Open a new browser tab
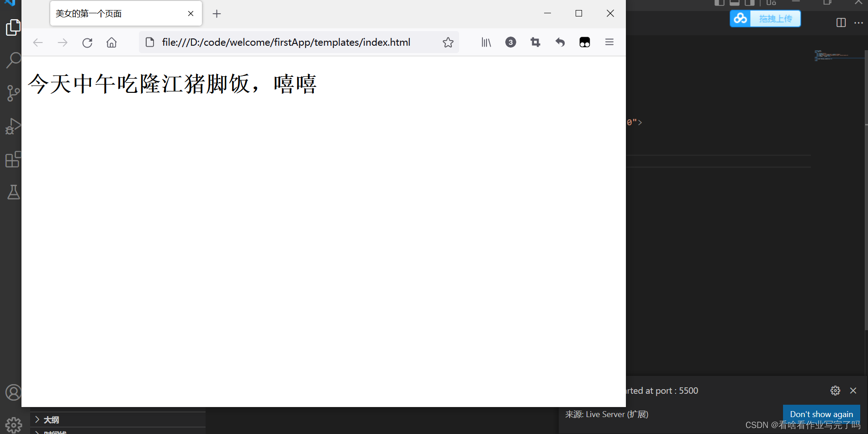Image resolution: width=868 pixels, height=434 pixels. (x=217, y=14)
